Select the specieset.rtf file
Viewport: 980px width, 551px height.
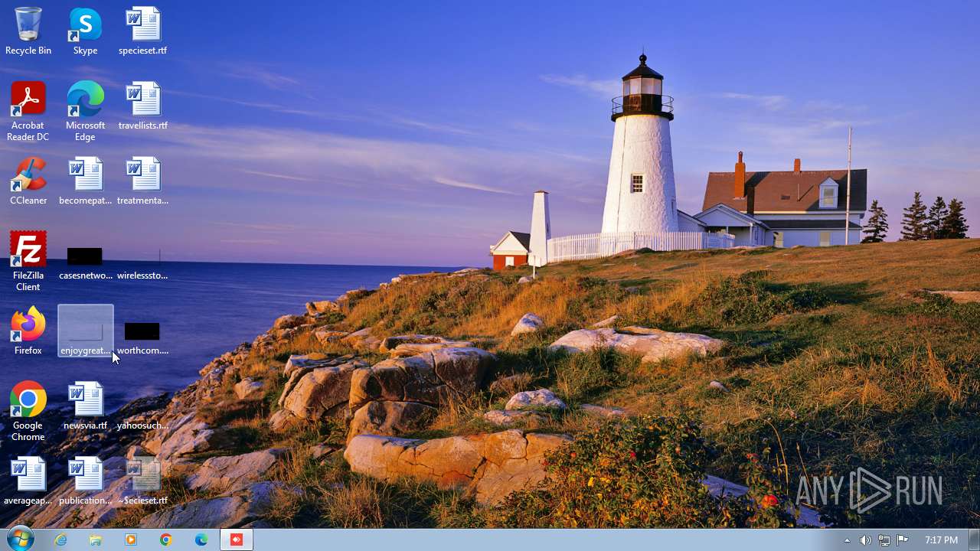[x=142, y=31]
